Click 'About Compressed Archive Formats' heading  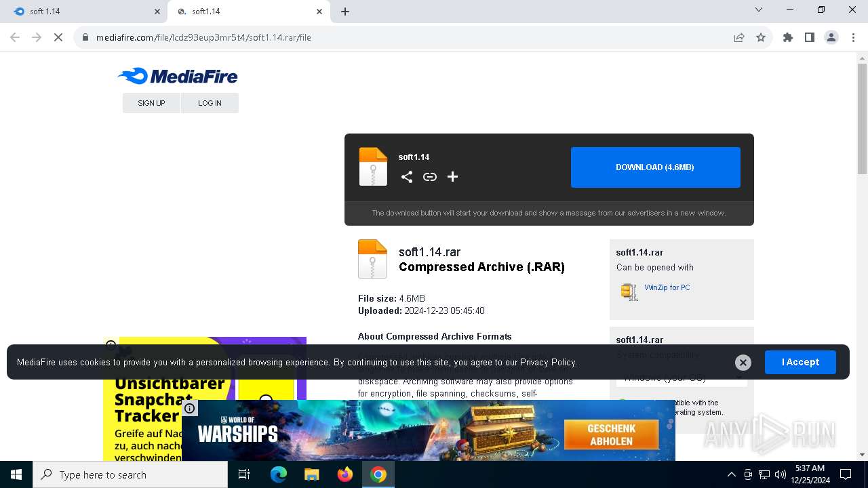(x=435, y=336)
